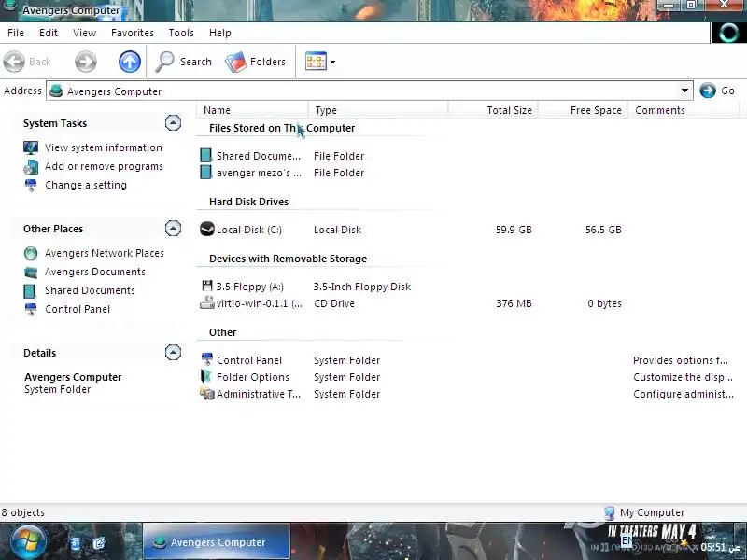Click the Go button
Screen dimensions: 747x560
[x=717, y=91]
